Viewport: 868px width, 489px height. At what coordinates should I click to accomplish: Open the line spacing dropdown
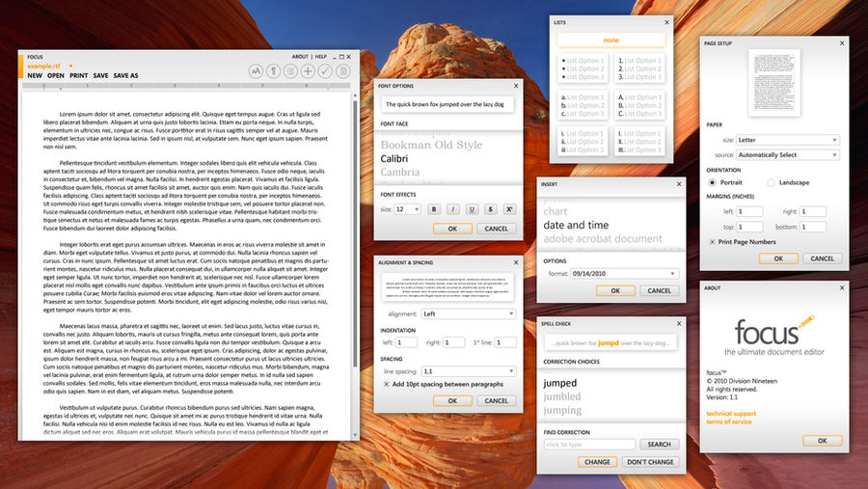click(x=469, y=371)
